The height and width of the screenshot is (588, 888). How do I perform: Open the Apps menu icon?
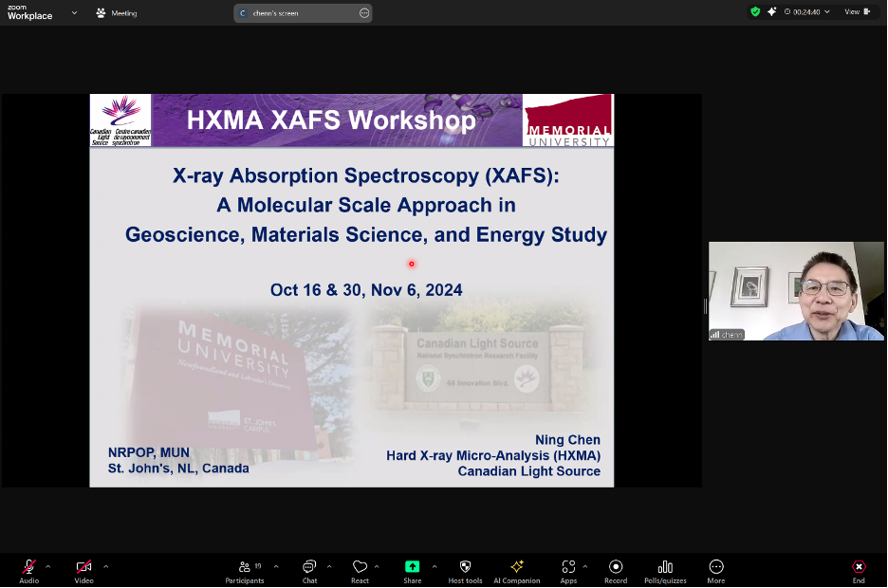click(x=568, y=567)
